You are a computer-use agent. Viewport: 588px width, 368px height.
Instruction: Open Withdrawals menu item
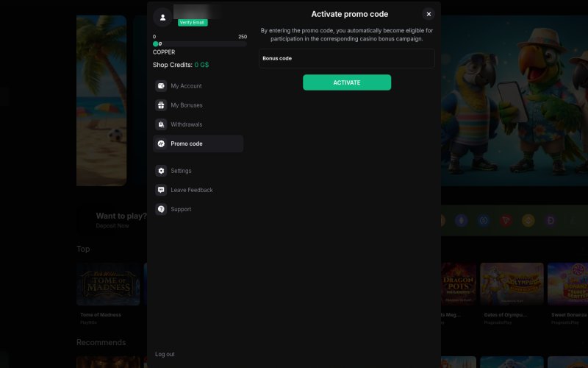point(198,124)
